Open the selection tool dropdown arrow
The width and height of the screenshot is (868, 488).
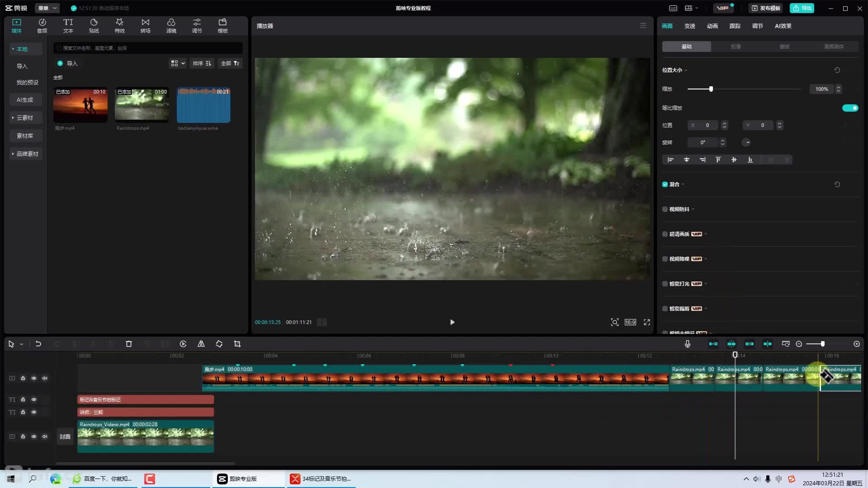(x=21, y=344)
